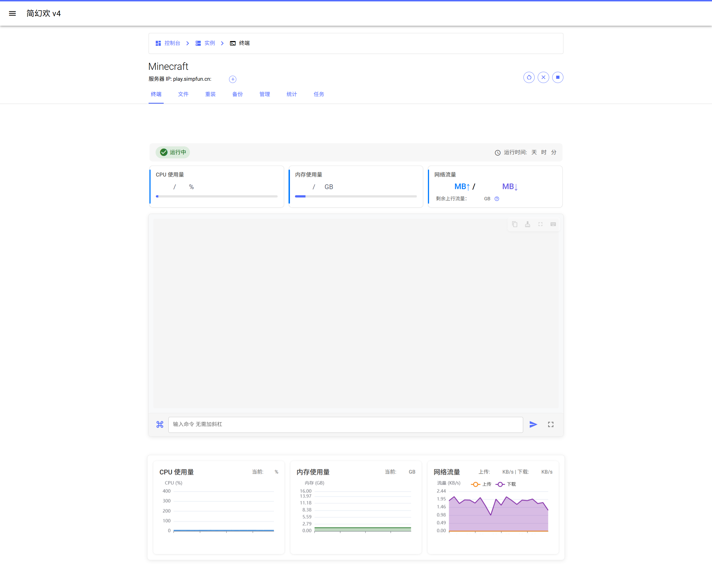Click the plus icon beside server IP
Viewport: 712px width, 588px height.
tap(233, 79)
